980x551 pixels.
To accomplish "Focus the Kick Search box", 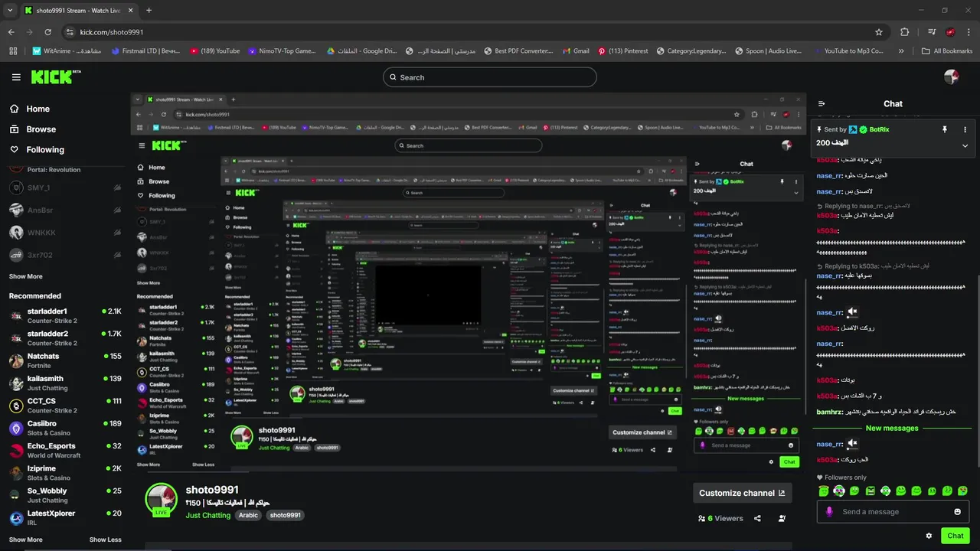I will pyautogui.click(x=490, y=77).
